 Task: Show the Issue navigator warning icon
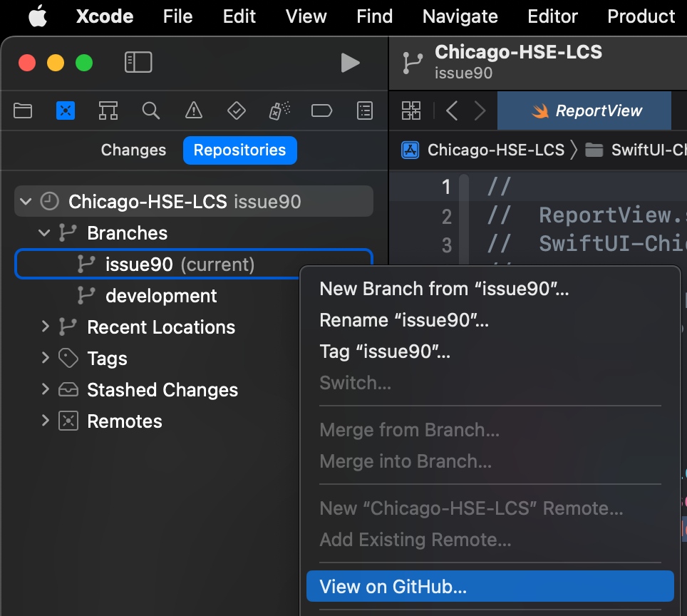(193, 111)
